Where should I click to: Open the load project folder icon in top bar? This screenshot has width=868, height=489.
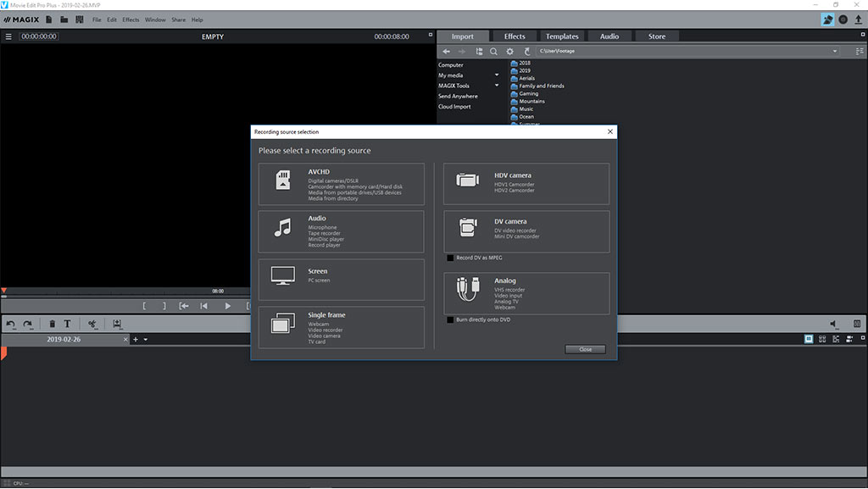[64, 19]
